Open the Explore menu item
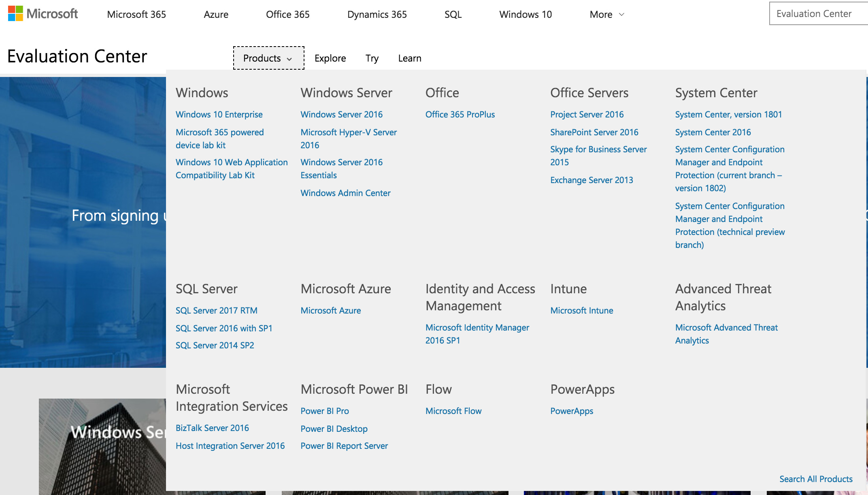The height and width of the screenshot is (495, 868). click(x=330, y=58)
